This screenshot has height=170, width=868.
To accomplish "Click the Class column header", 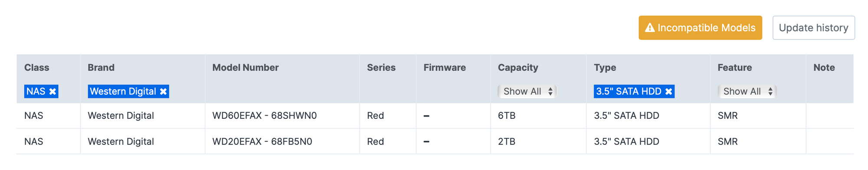I will tap(37, 68).
